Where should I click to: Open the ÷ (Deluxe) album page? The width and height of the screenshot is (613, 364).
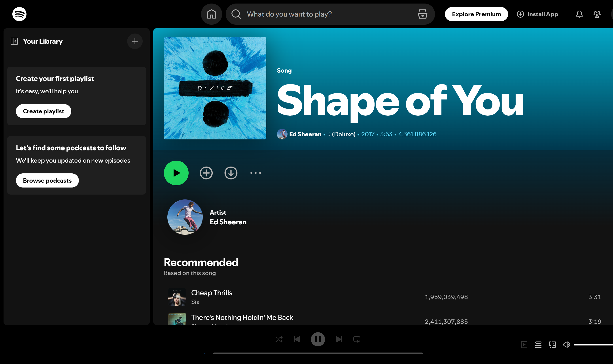341,134
